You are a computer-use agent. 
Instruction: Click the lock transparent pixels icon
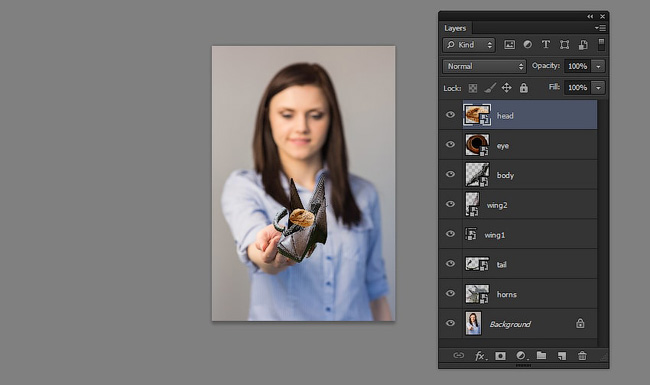click(473, 88)
